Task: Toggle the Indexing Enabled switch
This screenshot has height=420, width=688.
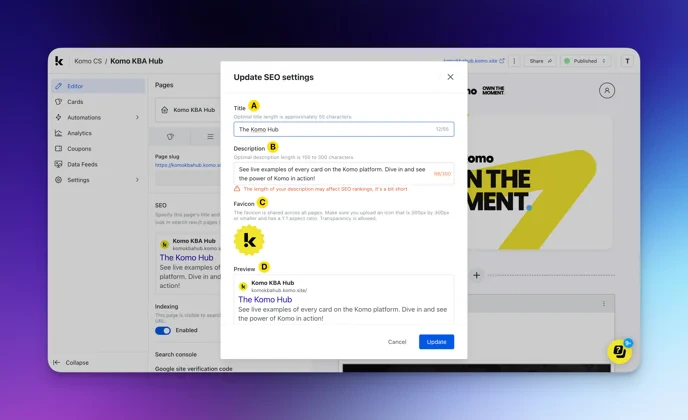Action: (163, 330)
